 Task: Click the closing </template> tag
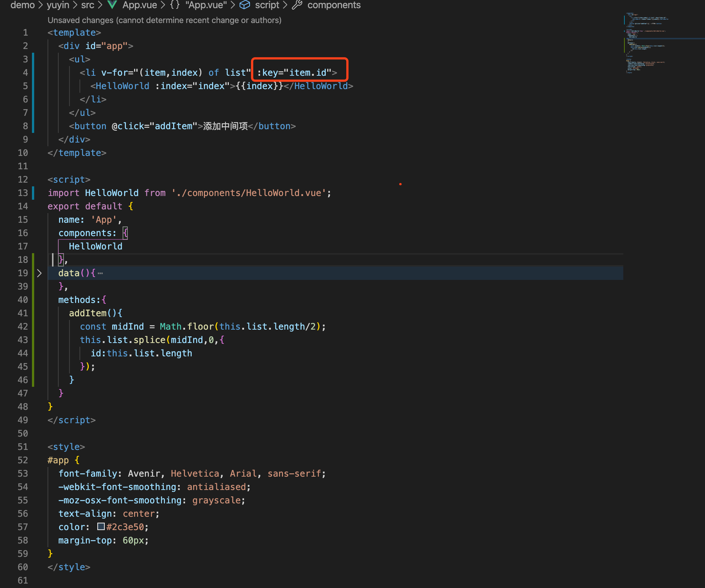pyautogui.click(x=77, y=153)
